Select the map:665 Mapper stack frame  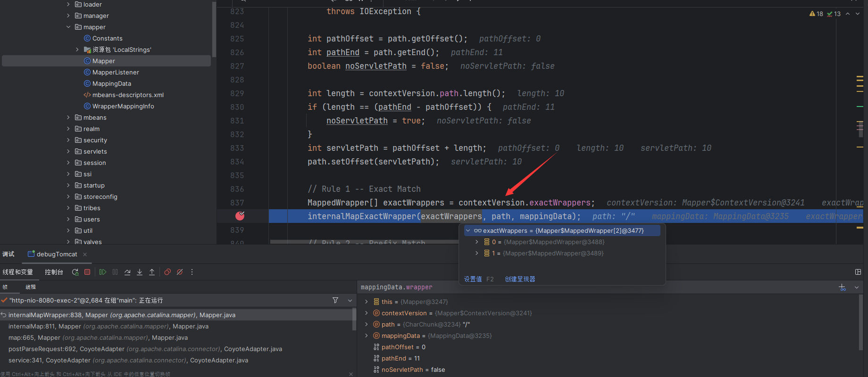click(x=176, y=337)
